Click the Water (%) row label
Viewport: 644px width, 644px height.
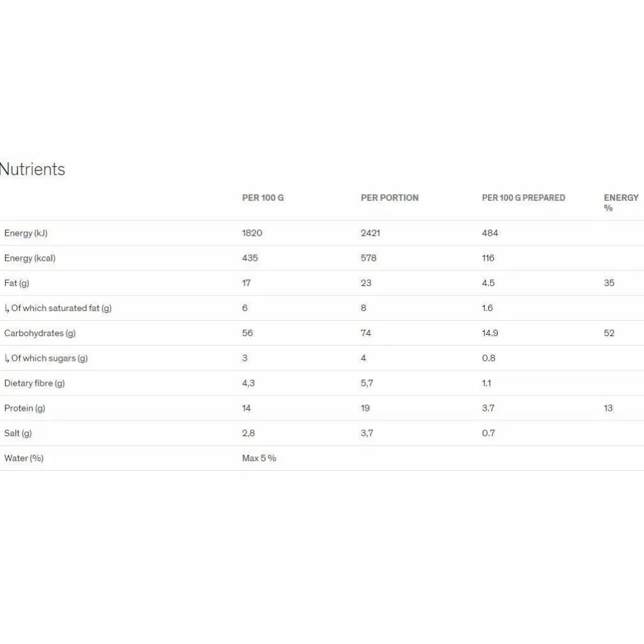[x=24, y=459]
